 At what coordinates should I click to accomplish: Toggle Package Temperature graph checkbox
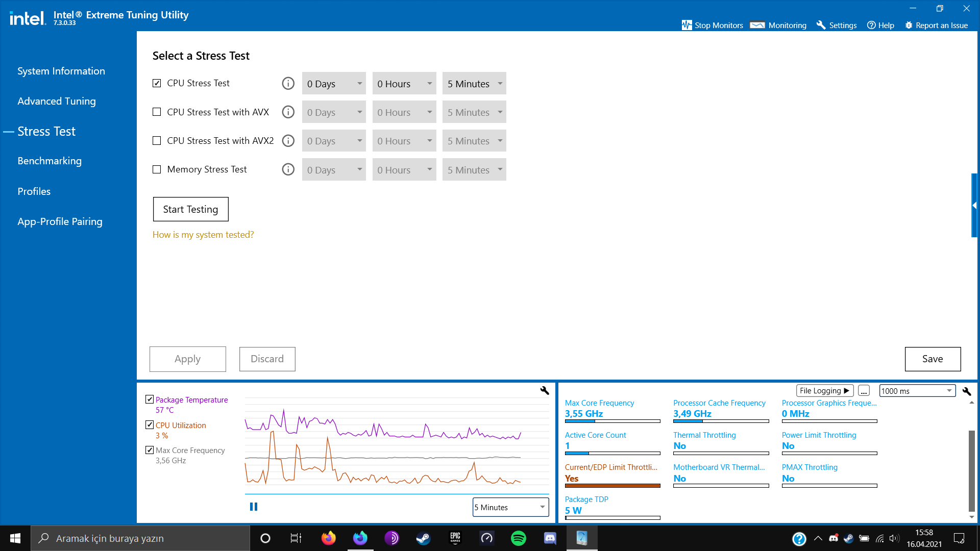(x=150, y=399)
